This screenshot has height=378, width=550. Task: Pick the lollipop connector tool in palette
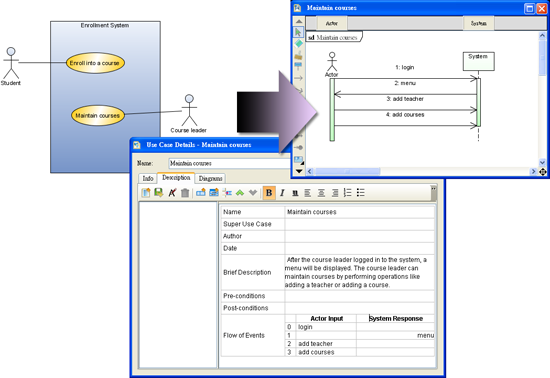(x=299, y=148)
